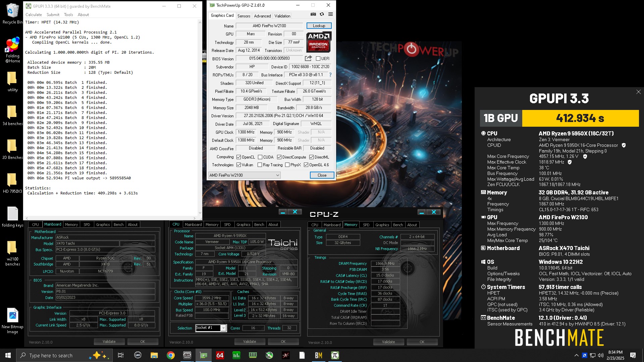Open the AMD FirePro W2100 GPU selector dropdown
The image size is (644, 362).
point(244,175)
